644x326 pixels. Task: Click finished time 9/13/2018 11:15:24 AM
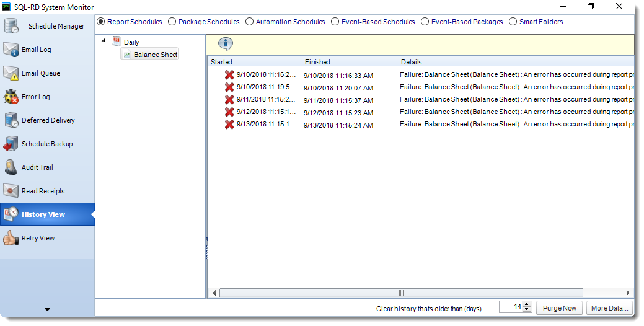(338, 125)
